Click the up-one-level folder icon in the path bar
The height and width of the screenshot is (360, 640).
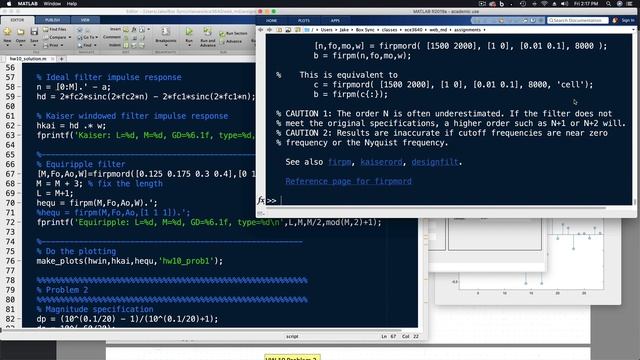[x=279, y=30]
